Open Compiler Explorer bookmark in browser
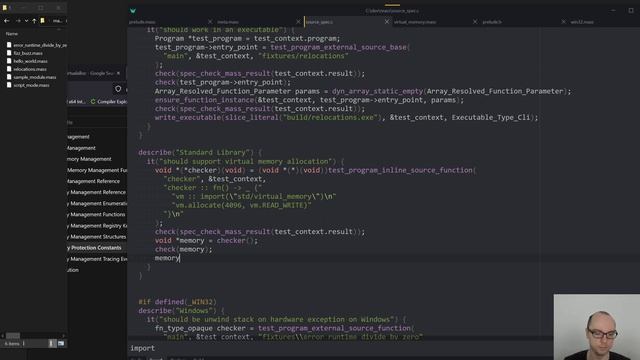The height and width of the screenshot is (360, 640). click(x=109, y=102)
